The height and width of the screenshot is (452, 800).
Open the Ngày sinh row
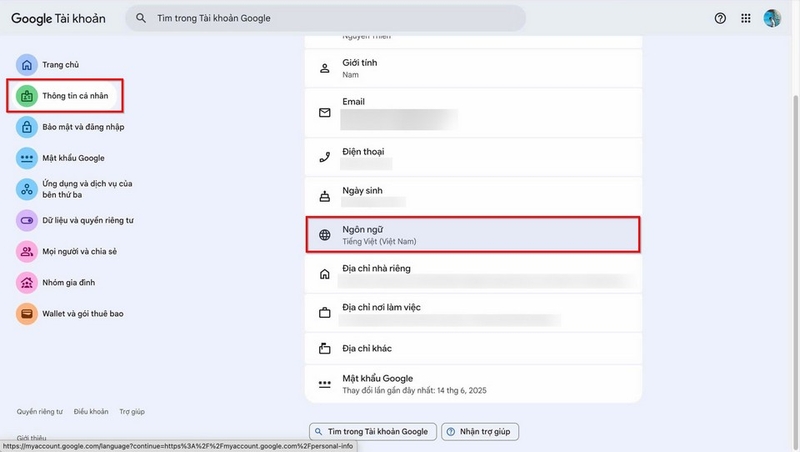[473, 196]
